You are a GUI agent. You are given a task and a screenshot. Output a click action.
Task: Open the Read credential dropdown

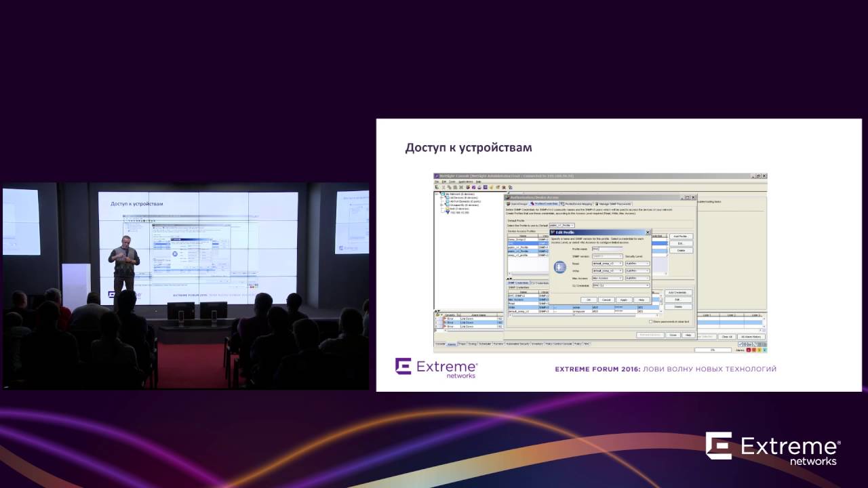point(607,263)
